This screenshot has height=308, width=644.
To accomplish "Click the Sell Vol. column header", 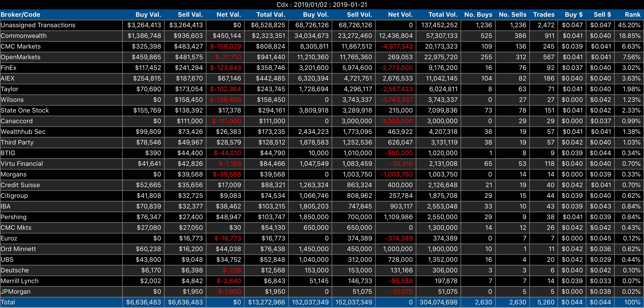I will 360,14.
